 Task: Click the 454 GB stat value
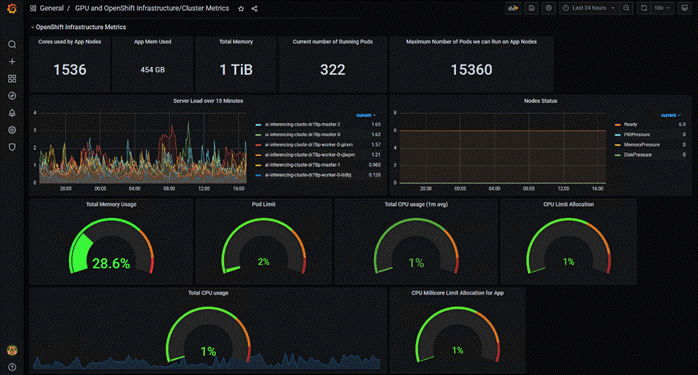pos(153,70)
